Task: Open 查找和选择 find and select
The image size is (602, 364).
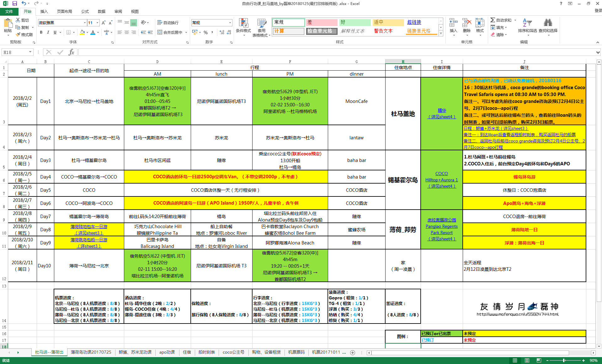Action: 548,27
